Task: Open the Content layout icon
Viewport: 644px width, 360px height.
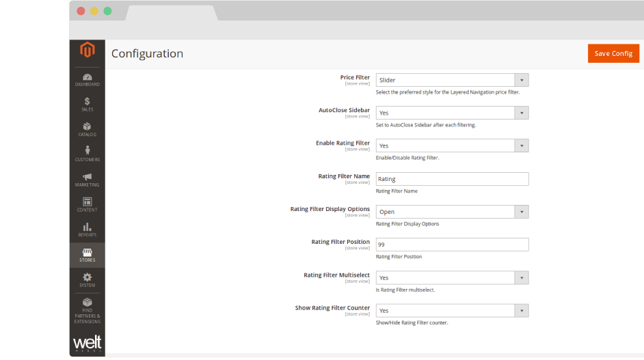Action: pyautogui.click(x=87, y=204)
